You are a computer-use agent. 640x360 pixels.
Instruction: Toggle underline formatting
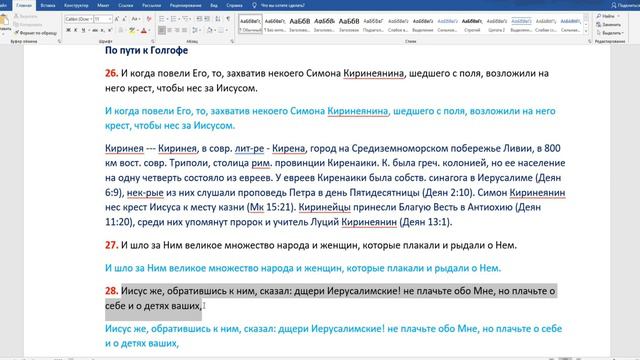(x=84, y=30)
